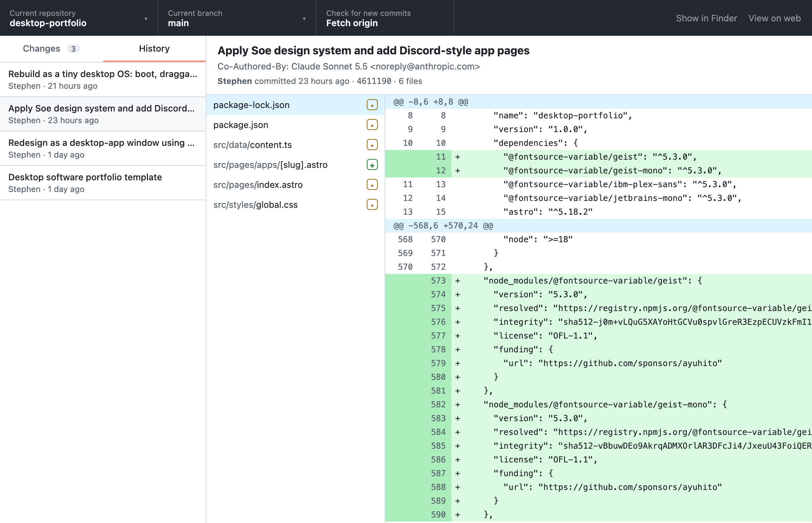Click added line 11 with geist dependency
The image size is (812, 523).
click(x=598, y=157)
